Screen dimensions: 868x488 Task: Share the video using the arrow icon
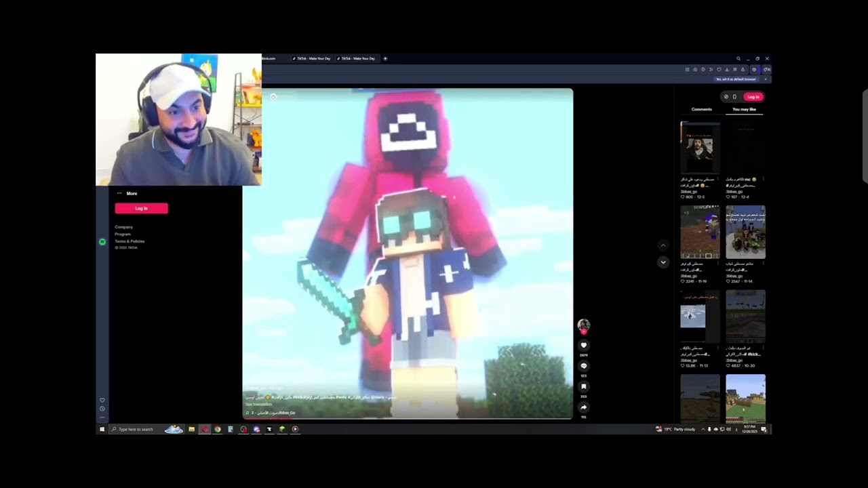click(x=583, y=407)
